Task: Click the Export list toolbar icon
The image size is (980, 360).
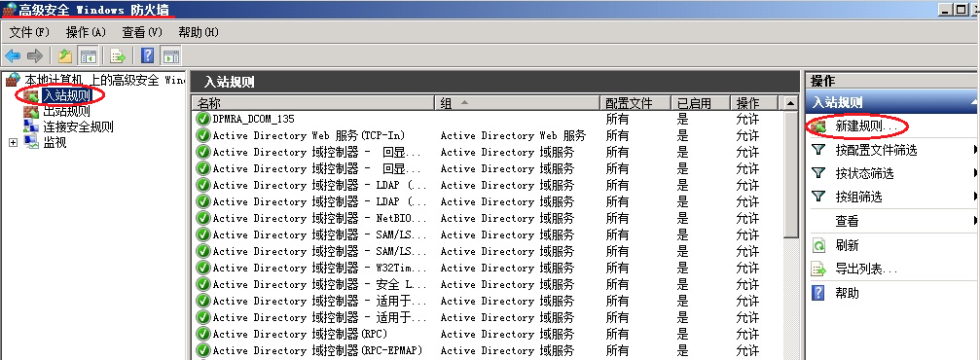Action: 118,56
